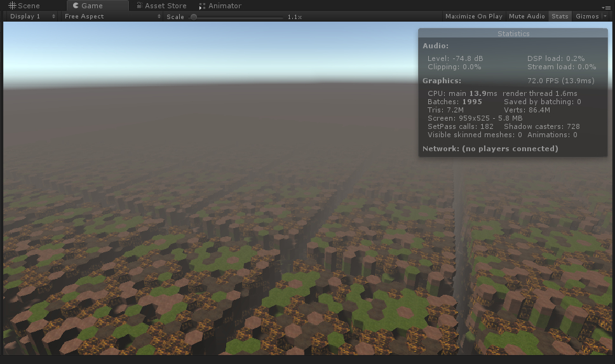The height and width of the screenshot is (364, 615).
Task: Open the Asset Store tab
Action: coord(161,6)
